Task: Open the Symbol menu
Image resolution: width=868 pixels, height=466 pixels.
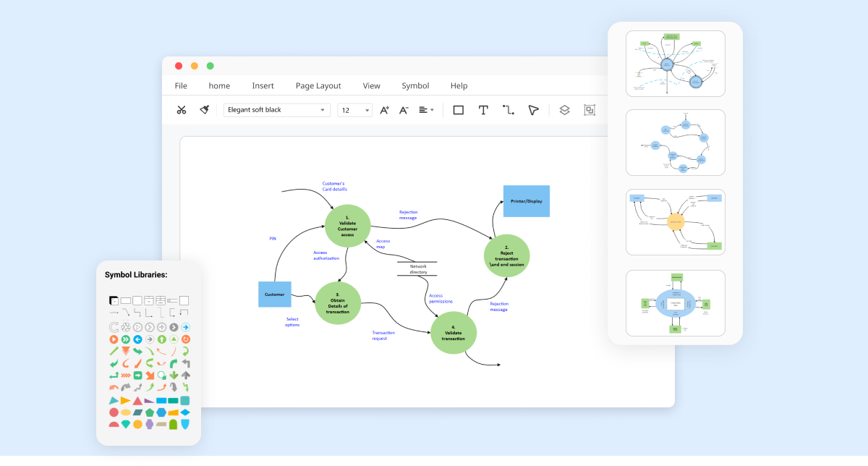Action: tap(415, 85)
